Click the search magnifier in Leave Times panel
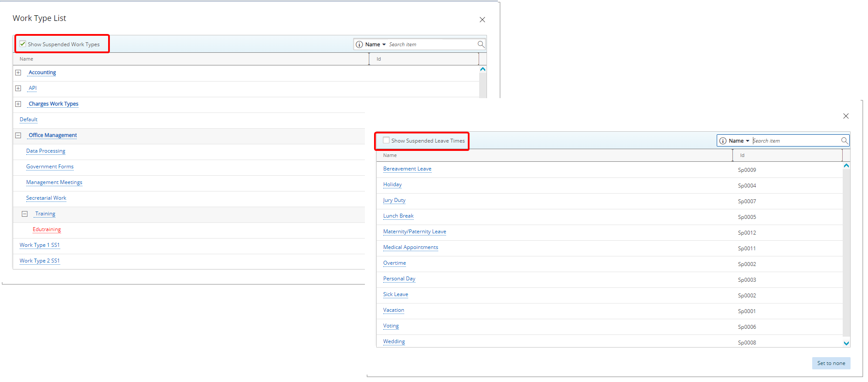This screenshot has height=382, width=868. (x=844, y=140)
